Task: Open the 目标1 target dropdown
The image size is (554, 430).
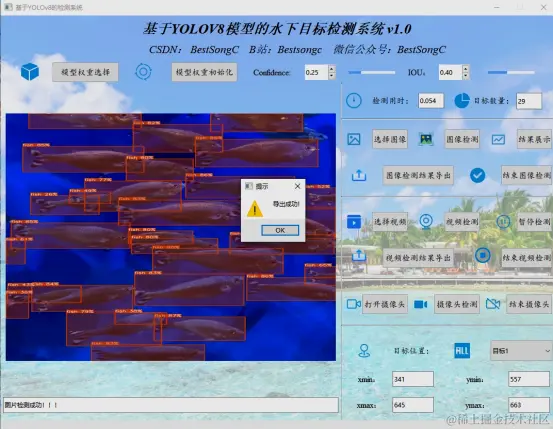Action: (521, 351)
